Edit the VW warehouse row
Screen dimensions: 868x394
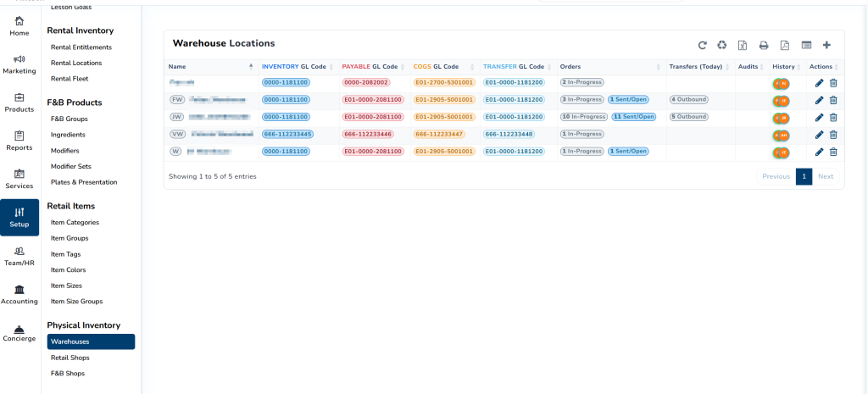pyautogui.click(x=819, y=134)
